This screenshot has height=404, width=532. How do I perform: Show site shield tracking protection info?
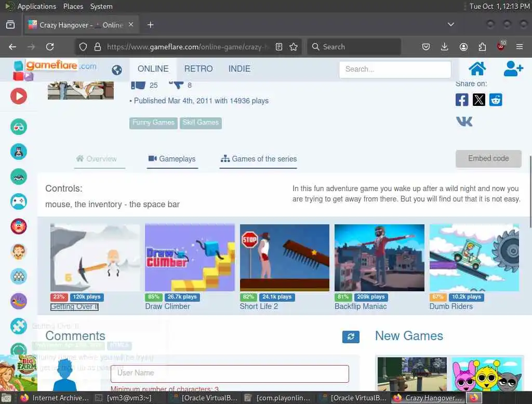83,47
